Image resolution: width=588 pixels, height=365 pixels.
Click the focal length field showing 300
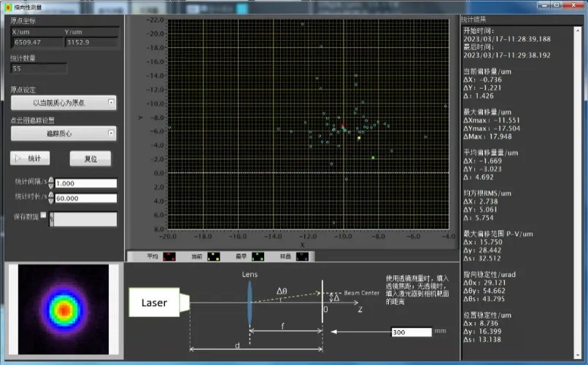coord(411,332)
